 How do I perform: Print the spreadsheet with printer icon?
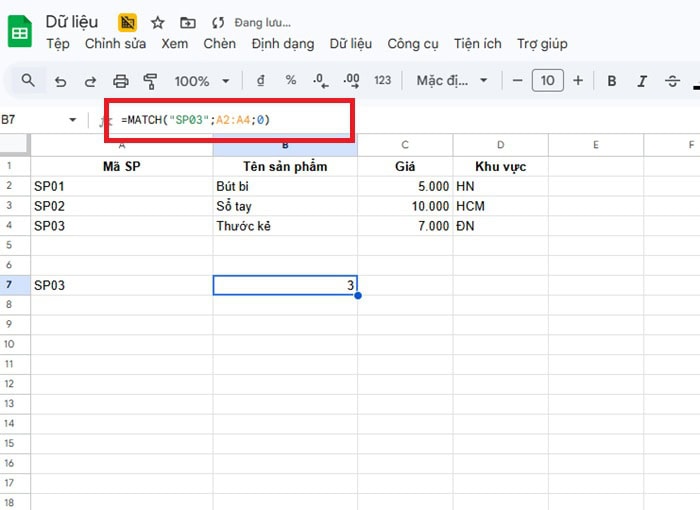coord(121,81)
